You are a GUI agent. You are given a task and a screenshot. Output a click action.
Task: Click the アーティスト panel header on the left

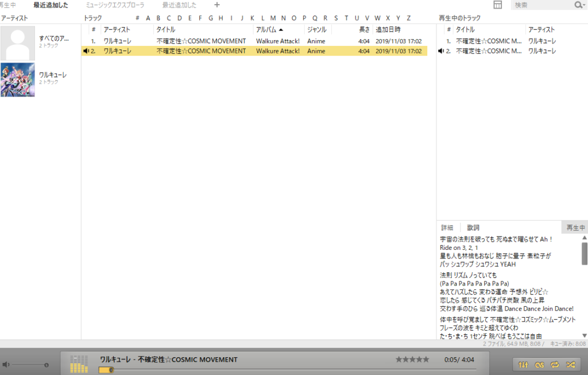[14, 18]
